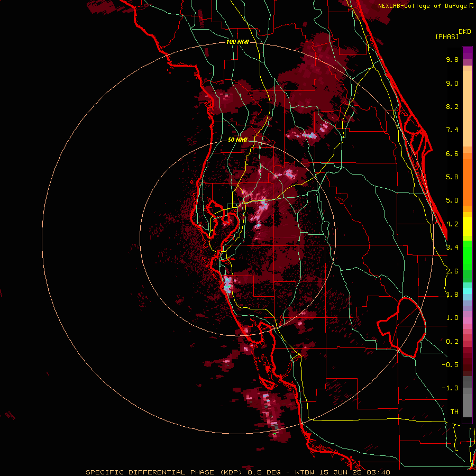Screen dimensions: 476x476
Task: Click the SPECIFIC DIFFERENTIAL PHASE (KDP) caption
Action: click(164, 472)
